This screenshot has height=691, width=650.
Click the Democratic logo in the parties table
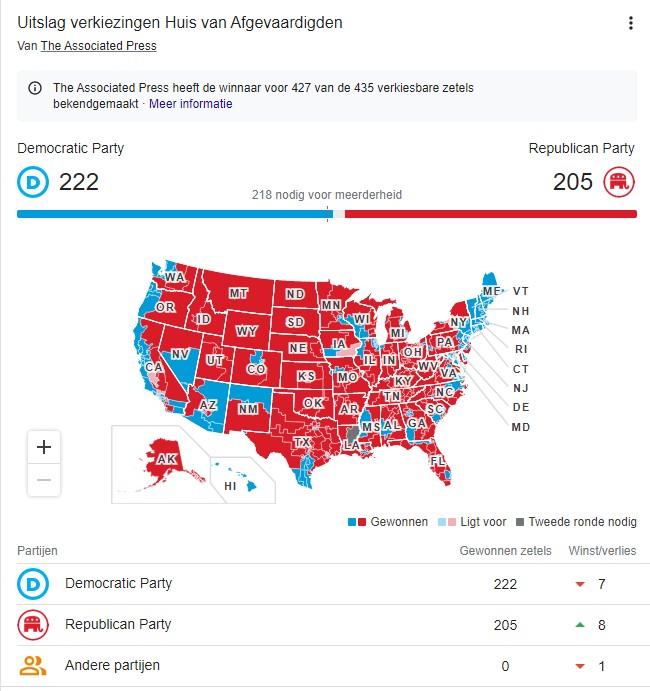pos(33,584)
